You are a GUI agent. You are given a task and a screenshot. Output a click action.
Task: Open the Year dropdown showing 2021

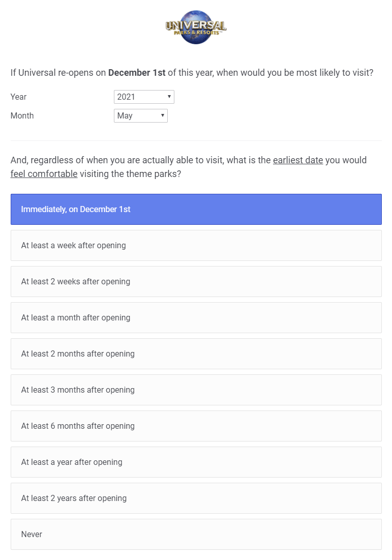coord(143,97)
